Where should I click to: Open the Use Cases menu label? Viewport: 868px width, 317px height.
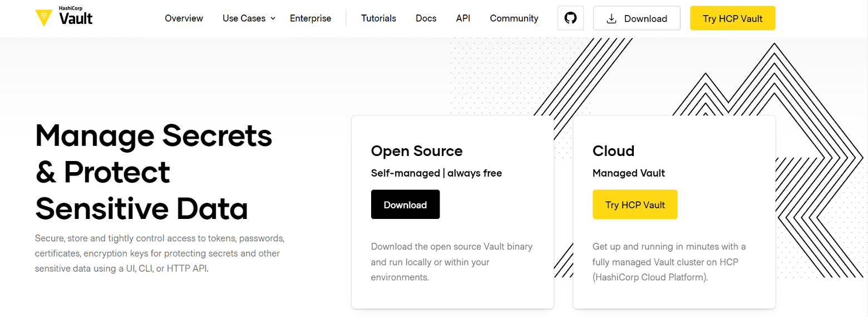(244, 18)
